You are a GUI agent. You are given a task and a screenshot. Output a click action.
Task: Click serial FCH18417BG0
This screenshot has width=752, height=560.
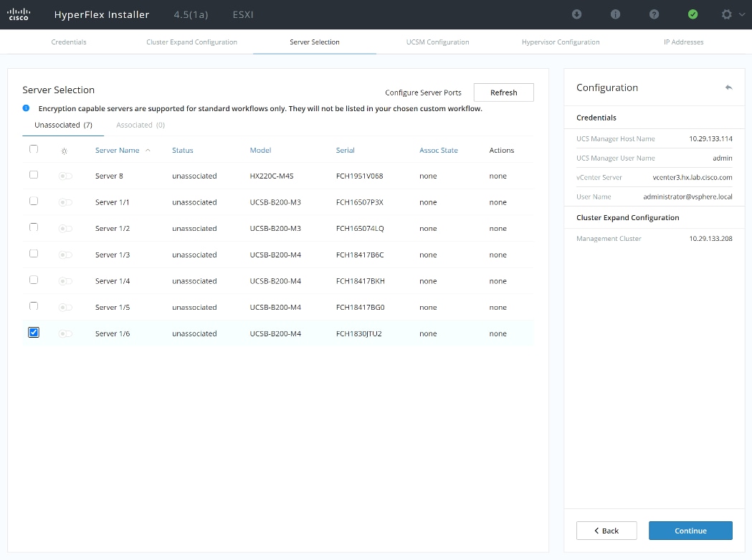click(x=360, y=307)
